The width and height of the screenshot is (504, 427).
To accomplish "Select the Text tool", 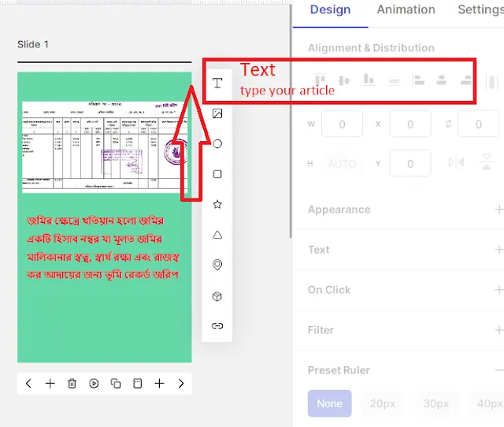I will 217,84.
